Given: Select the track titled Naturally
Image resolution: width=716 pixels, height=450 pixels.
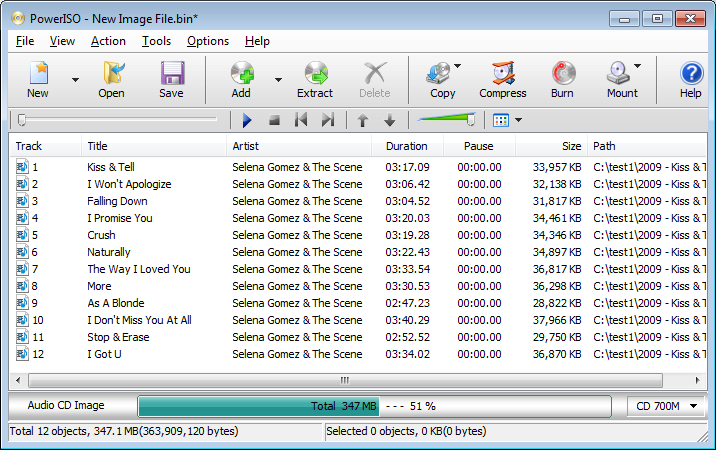Looking at the screenshot, I should tap(109, 252).
